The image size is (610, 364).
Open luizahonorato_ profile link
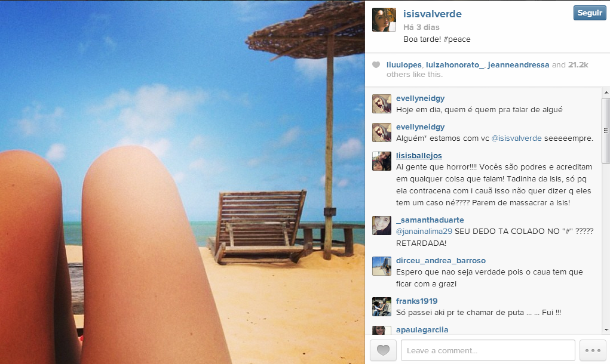pos(455,65)
